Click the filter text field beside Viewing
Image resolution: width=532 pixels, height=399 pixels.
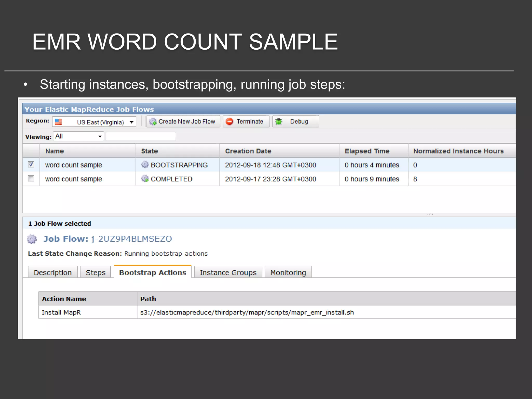(141, 136)
